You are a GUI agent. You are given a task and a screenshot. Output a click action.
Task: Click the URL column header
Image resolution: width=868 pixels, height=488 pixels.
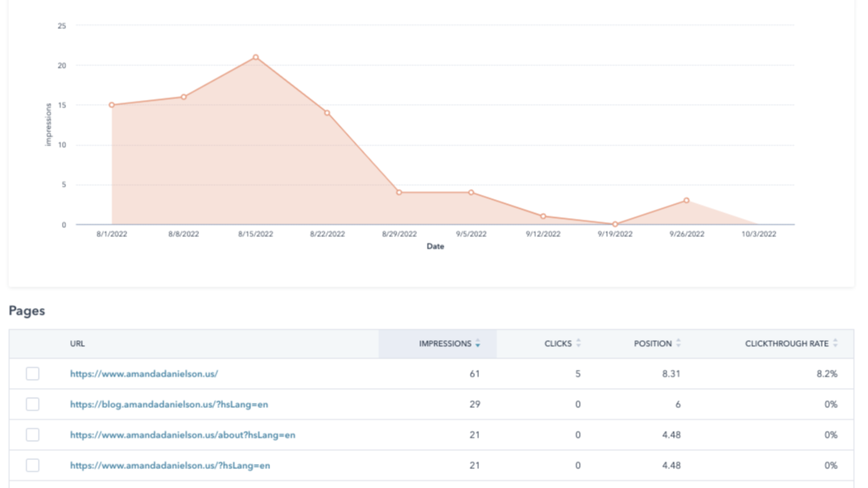point(78,343)
